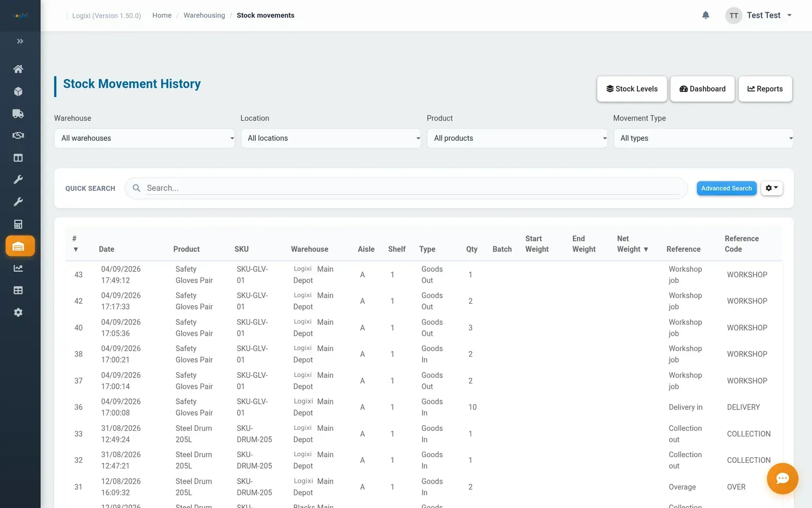The height and width of the screenshot is (508, 812).
Task: Select row 43 date 04/09/2026 17:49:12
Action: (x=121, y=275)
